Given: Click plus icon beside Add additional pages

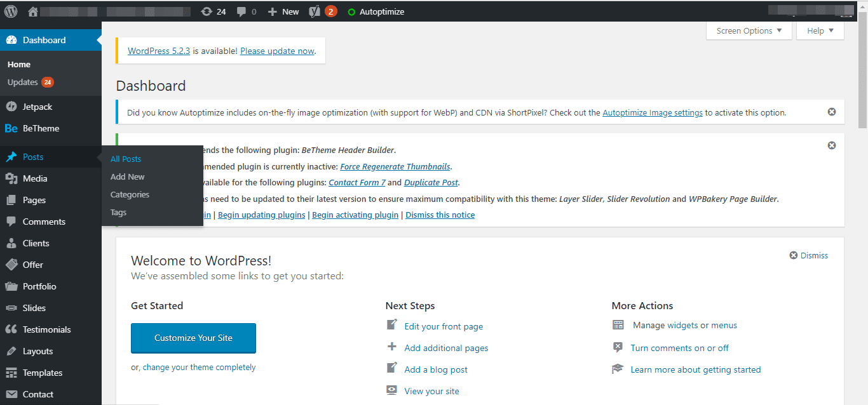Looking at the screenshot, I should coord(392,347).
